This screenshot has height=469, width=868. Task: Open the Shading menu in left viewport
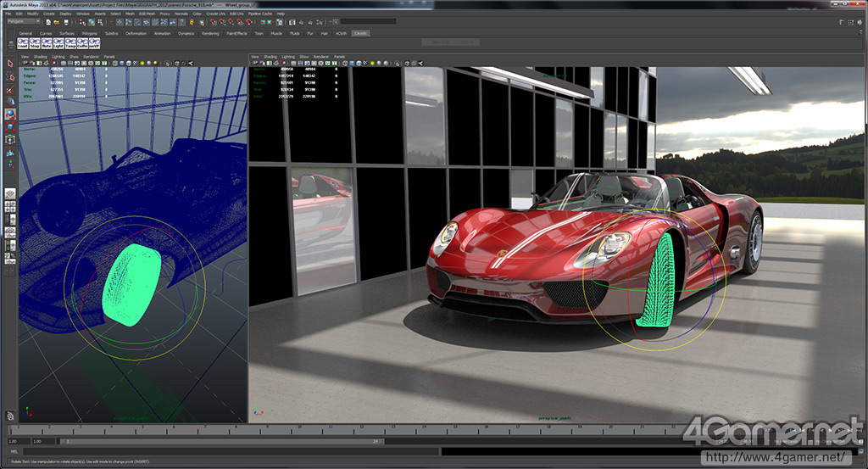tap(40, 57)
